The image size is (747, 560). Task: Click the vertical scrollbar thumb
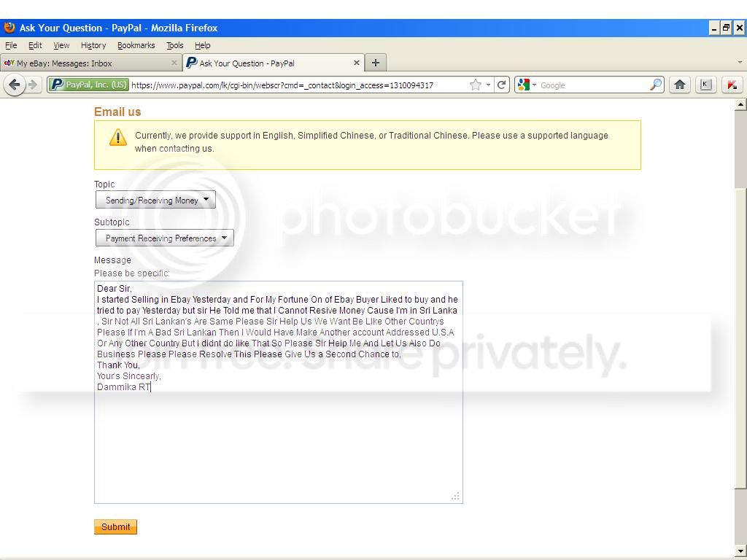click(x=741, y=338)
